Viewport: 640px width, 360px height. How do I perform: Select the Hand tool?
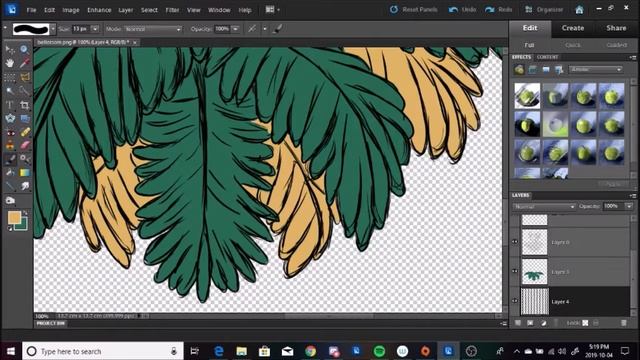click(x=10, y=63)
